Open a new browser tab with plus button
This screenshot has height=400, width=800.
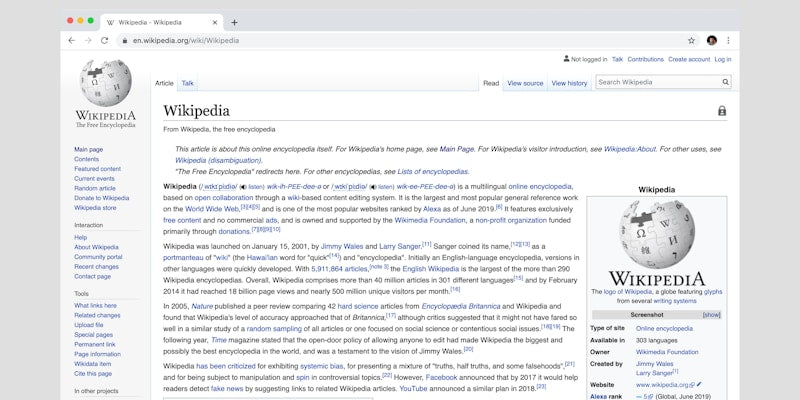point(234,22)
